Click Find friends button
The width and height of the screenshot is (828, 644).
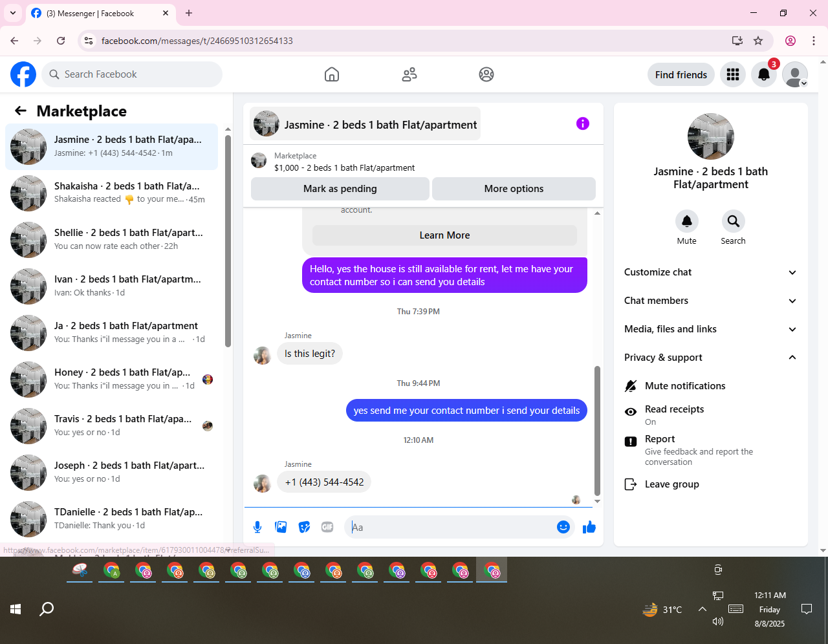coord(681,74)
